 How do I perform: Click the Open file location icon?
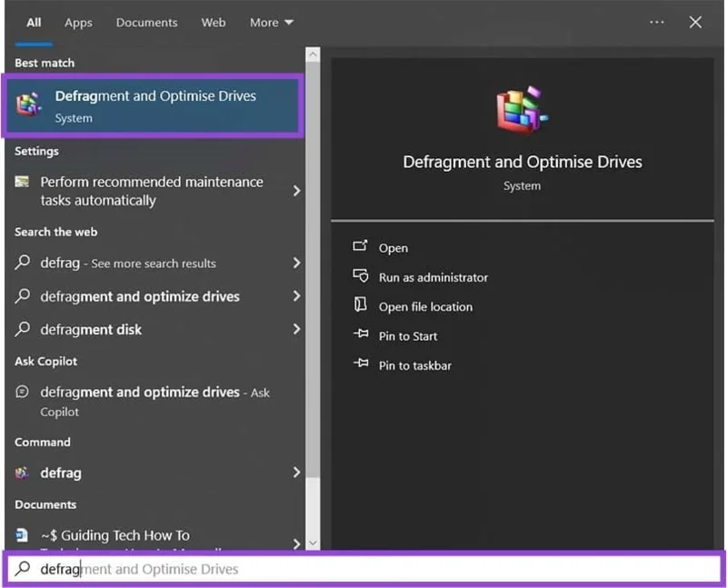361,305
